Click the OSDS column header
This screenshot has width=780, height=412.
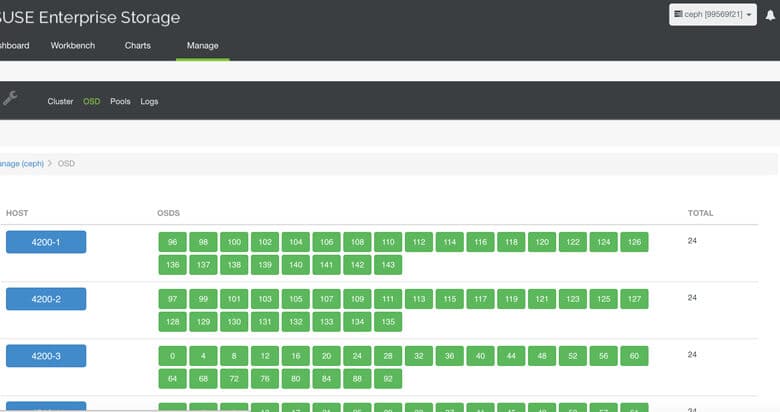point(169,213)
